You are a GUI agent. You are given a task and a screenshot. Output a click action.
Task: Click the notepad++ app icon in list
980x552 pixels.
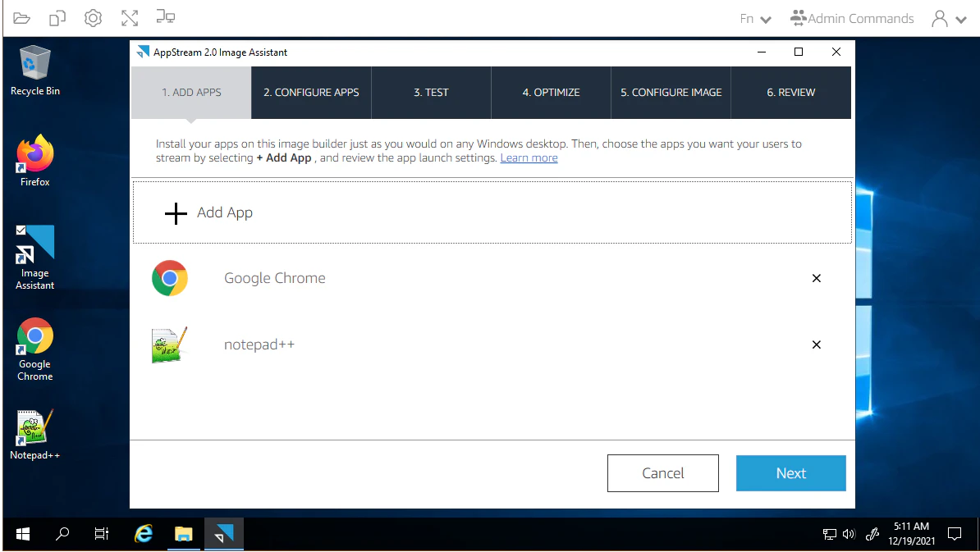(x=170, y=344)
